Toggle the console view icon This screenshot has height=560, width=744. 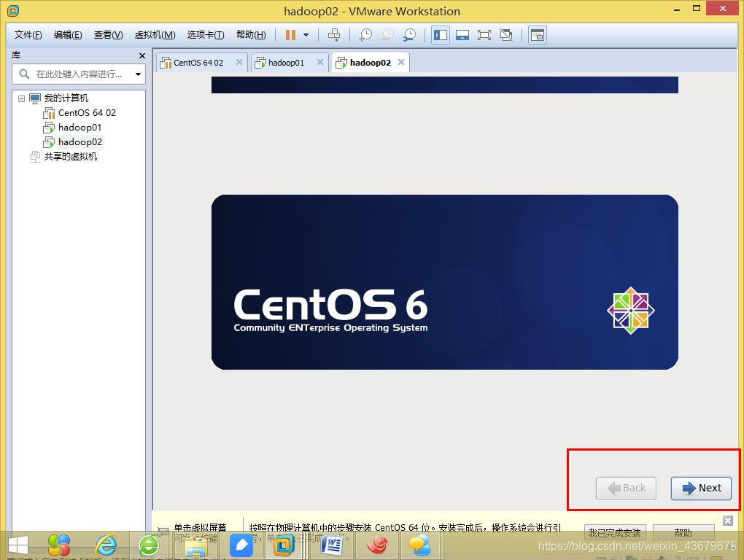pos(537,34)
